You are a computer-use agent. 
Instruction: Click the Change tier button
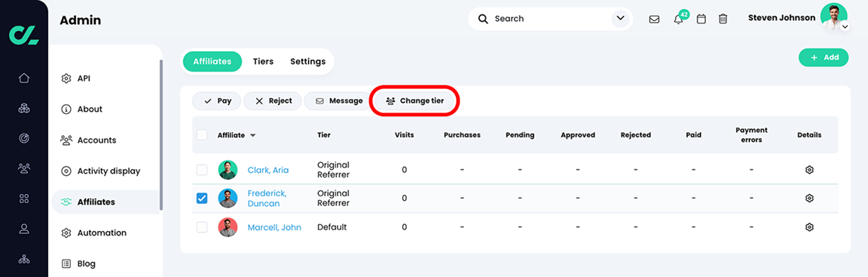pyautogui.click(x=414, y=101)
